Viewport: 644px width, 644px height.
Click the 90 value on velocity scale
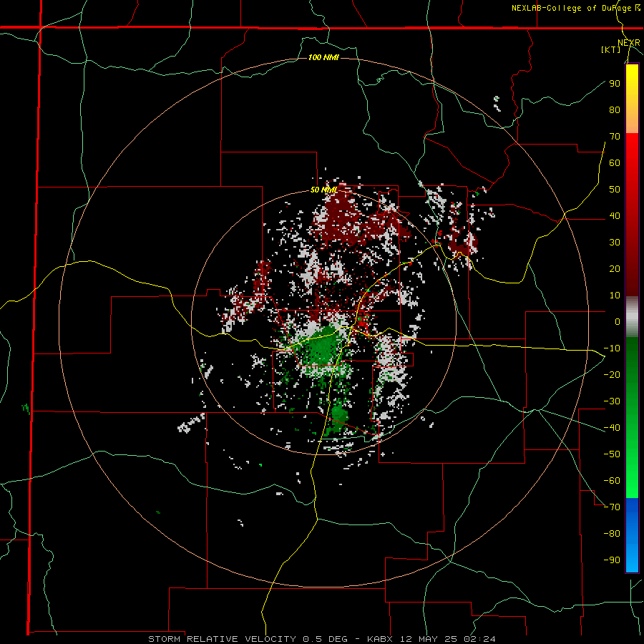click(615, 84)
